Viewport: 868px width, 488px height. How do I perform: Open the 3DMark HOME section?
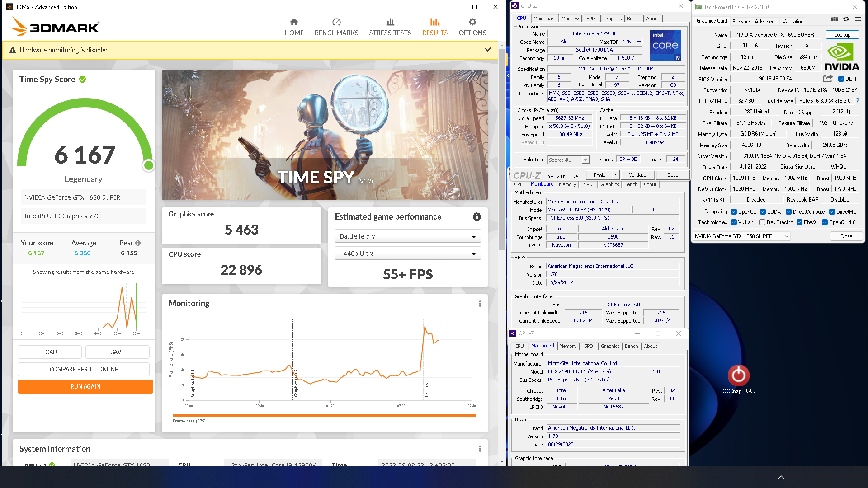[x=294, y=27]
